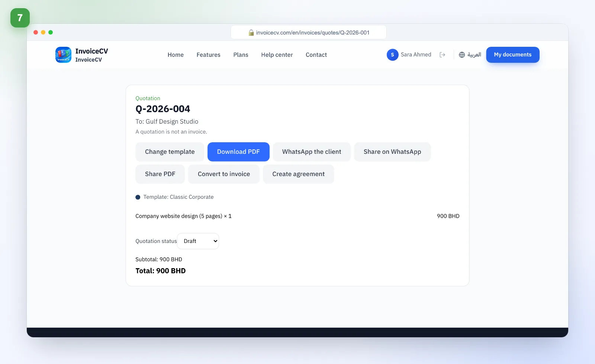Click the My documents button

pos(513,55)
